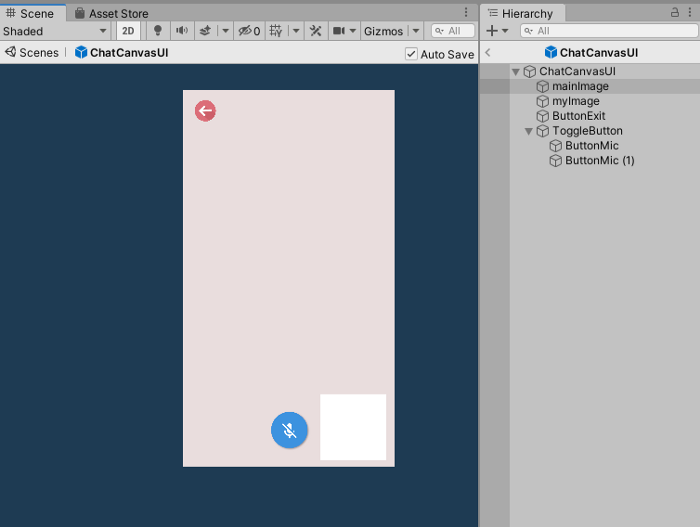Open scene camera settings dropdown arrow
Viewport: 700px width, 527px height.
click(353, 31)
